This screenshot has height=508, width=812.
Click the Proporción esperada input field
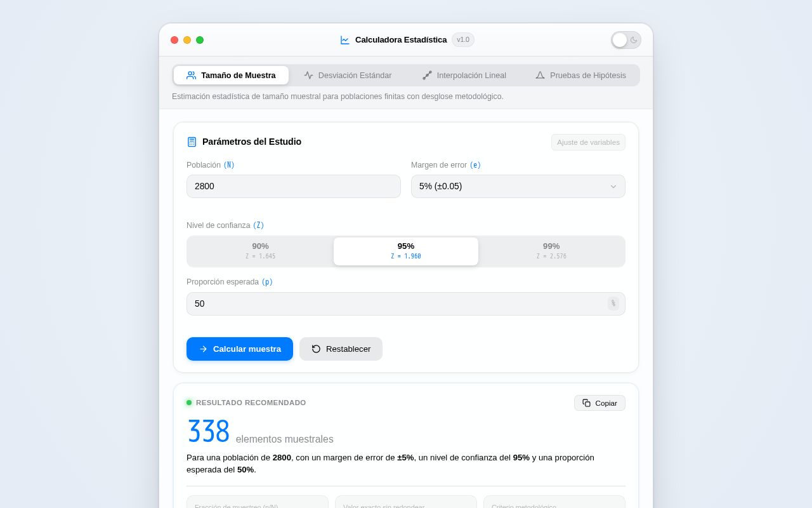(x=406, y=304)
